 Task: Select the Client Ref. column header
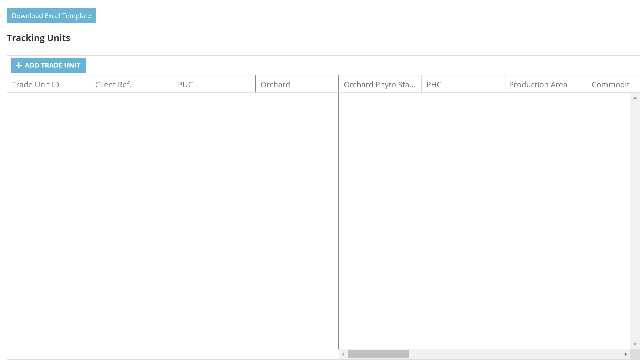pyautogui.click(x=131, y=84)
